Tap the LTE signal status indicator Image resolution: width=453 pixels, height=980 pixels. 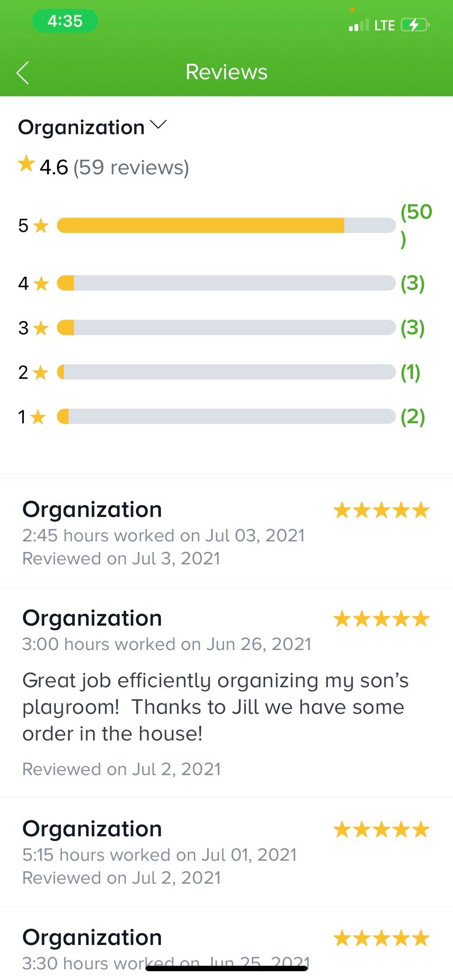(372, 25)
